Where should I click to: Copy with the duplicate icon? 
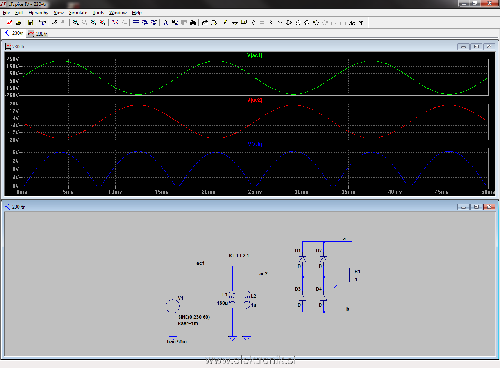point(174,22)
